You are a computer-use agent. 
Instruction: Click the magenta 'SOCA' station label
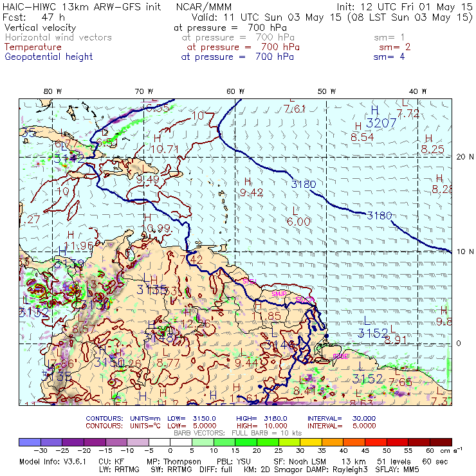pyautogui.click(x=305, y=300)
